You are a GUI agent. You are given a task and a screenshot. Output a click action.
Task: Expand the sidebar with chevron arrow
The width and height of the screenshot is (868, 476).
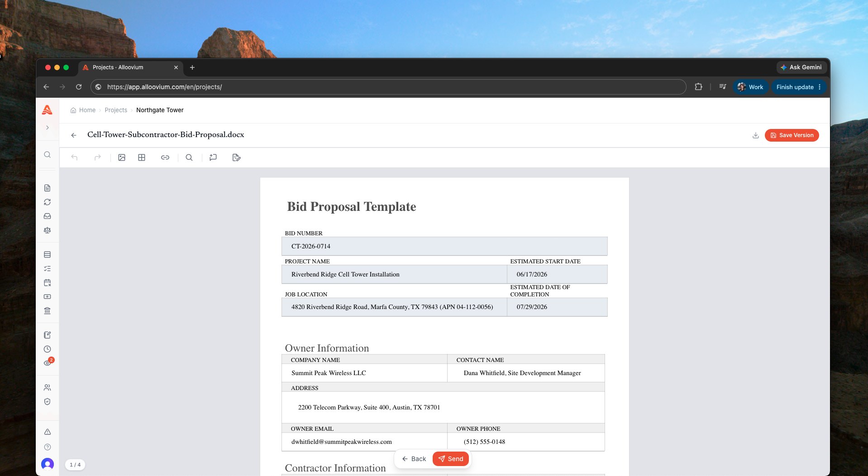coord(47,128)
